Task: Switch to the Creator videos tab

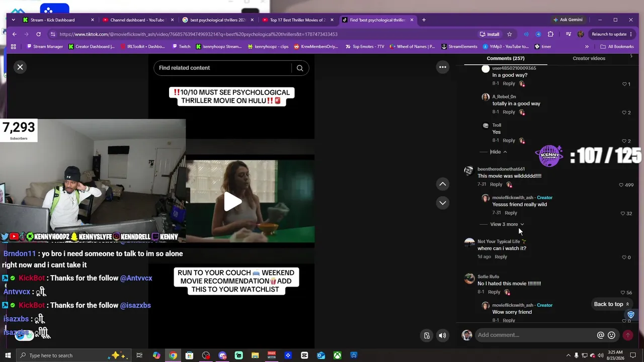Action: click(589, 58)
